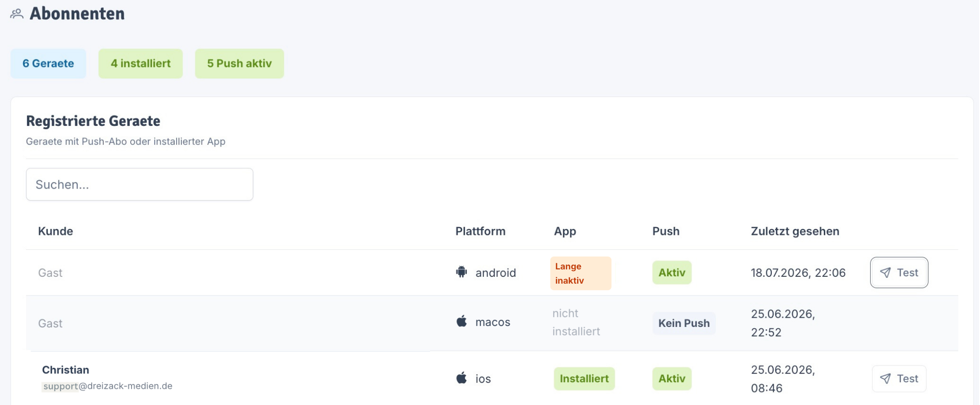Click the Lange inaktiv status badge
This screenshot has width=980, height=405.
[581, 274]
